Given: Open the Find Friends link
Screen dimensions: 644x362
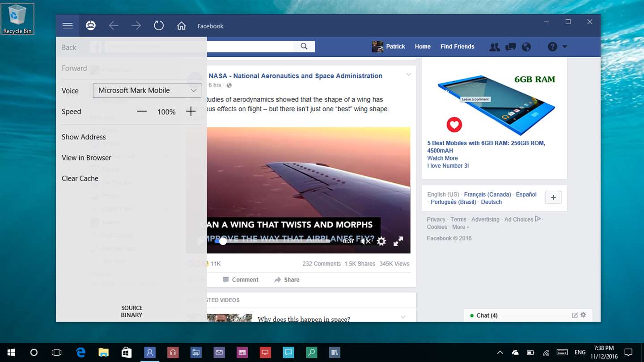Looking at the screenshot, I should [x=457, y=46].
